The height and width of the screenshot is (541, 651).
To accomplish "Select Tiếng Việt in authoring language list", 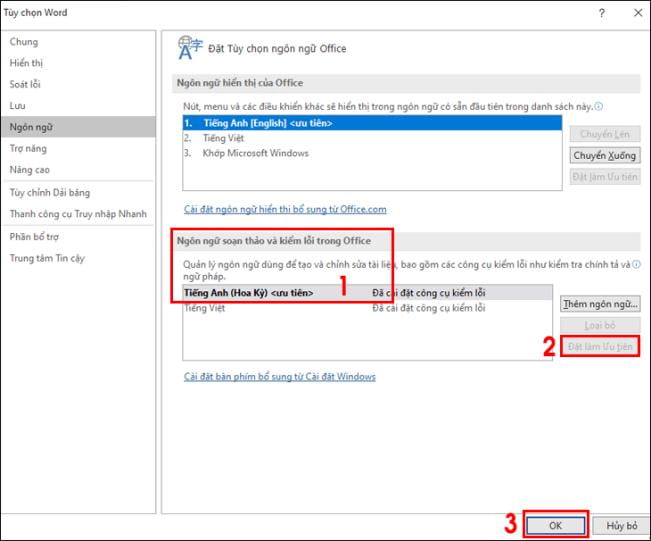I will tap(367, 308).
